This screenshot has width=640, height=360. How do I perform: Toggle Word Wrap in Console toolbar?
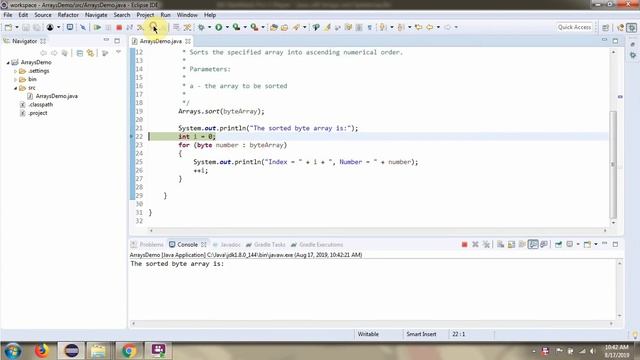522,244
